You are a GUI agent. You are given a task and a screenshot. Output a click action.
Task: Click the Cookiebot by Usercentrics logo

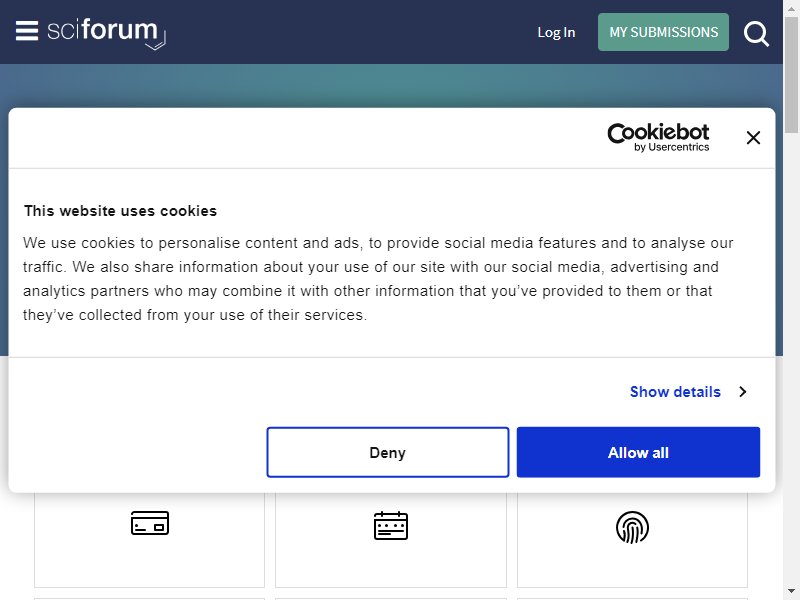(658, 137)
